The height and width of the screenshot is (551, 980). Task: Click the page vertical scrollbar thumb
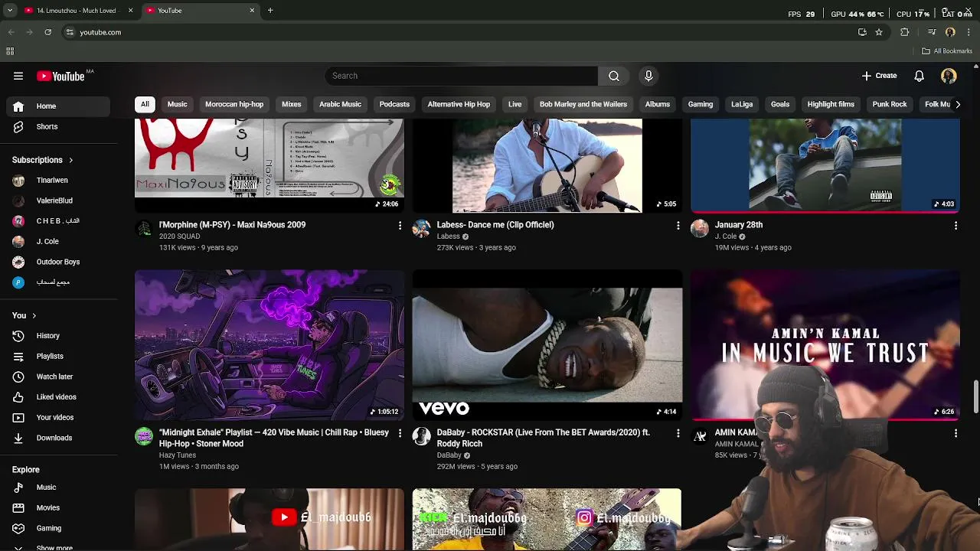coord(976,396)
